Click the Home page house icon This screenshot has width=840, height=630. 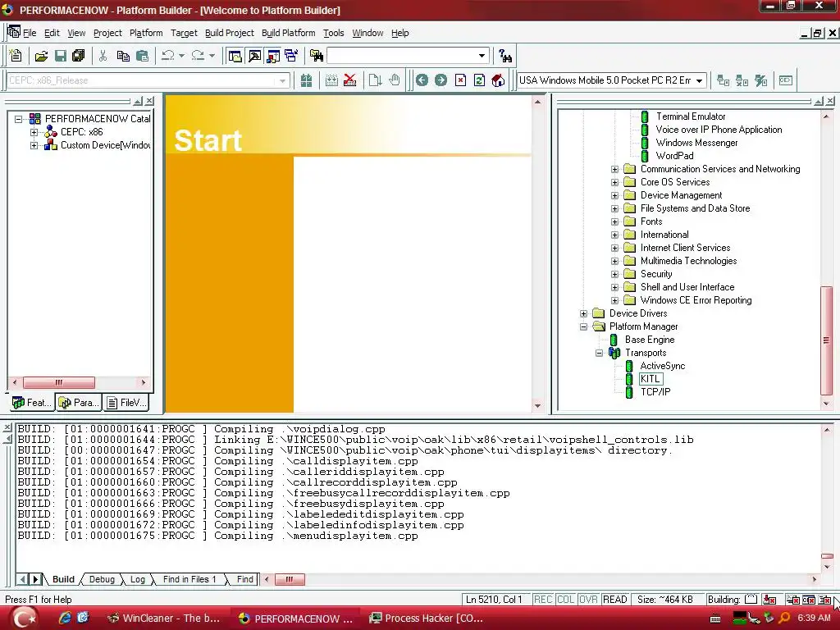pyautogui.click(x=498, y=80)
